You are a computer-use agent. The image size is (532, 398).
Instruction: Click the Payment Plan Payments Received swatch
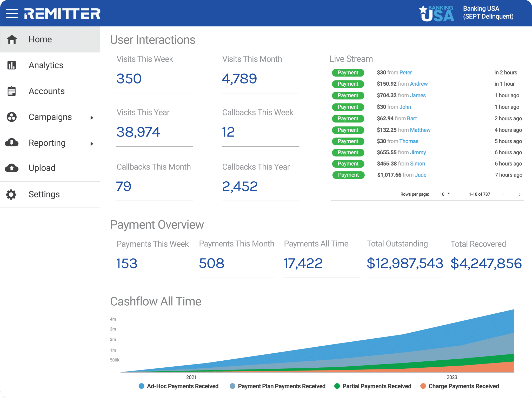click(232, 386)
